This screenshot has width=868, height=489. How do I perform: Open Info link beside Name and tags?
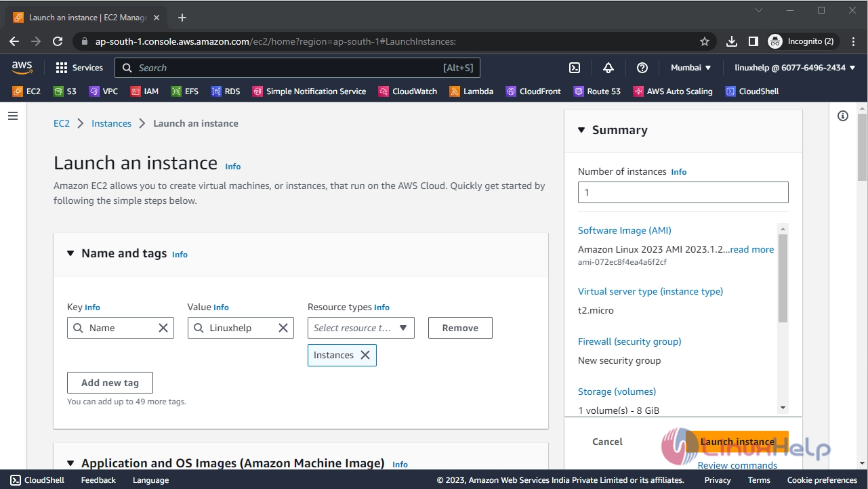click(180, 255)
